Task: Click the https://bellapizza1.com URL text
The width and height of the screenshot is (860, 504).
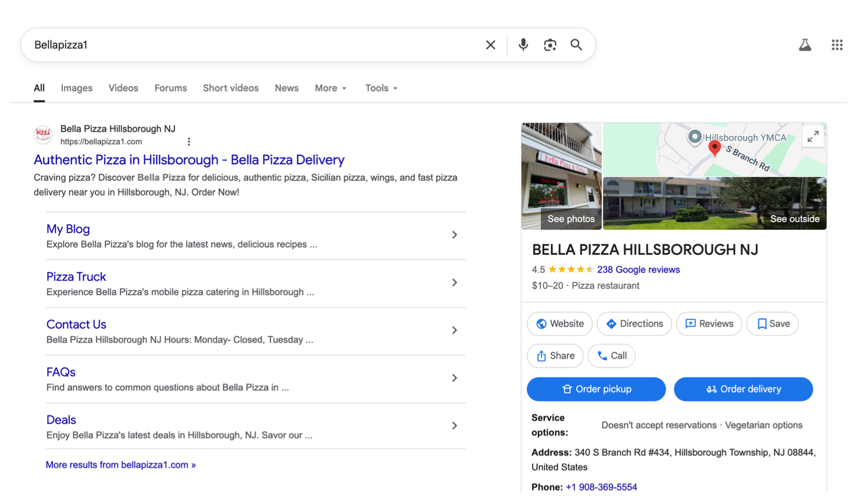Action: coord(101,142)
